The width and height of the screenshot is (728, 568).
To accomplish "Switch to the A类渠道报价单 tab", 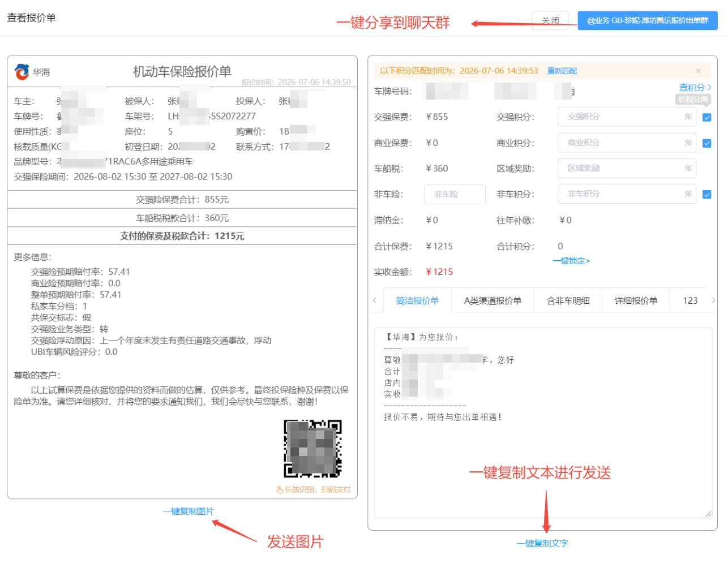I will [x=493, y=300].
